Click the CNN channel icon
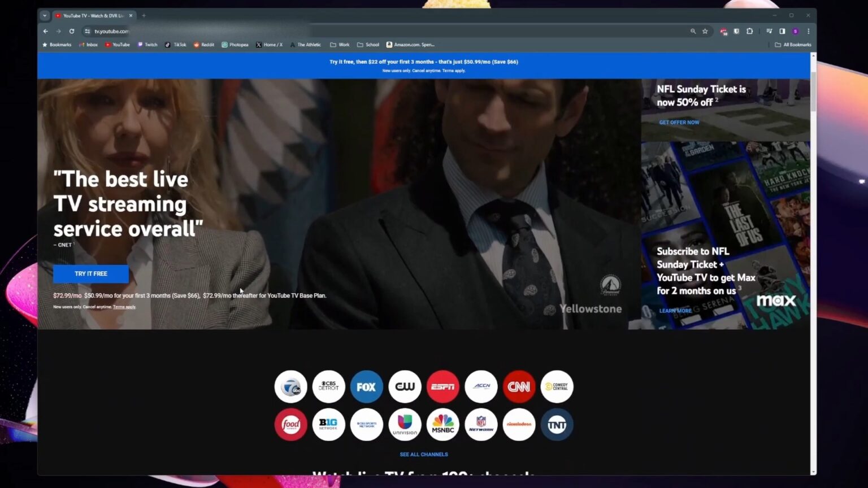 tap(518, 386)
